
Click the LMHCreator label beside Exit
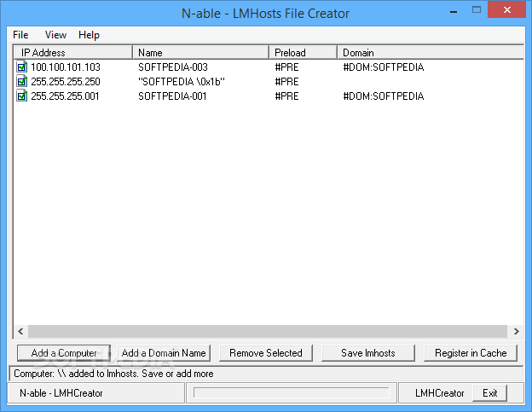439,393
